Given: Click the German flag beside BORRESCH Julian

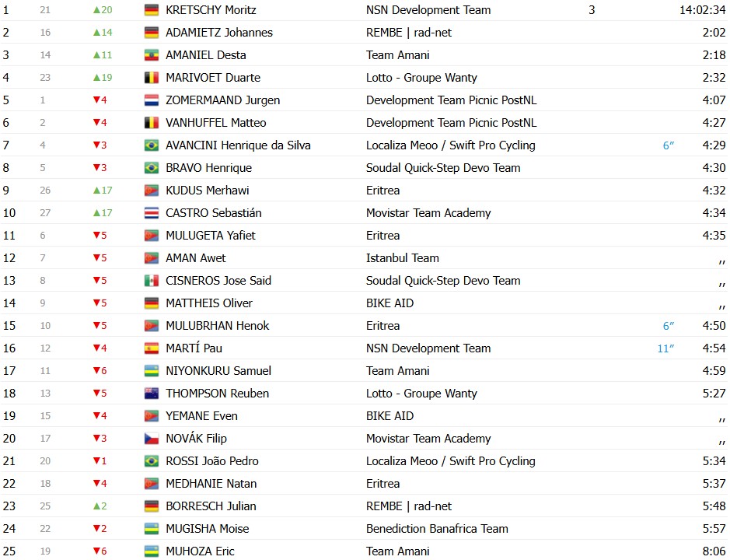Looking at the screenshot, I should tap(152, 506).
